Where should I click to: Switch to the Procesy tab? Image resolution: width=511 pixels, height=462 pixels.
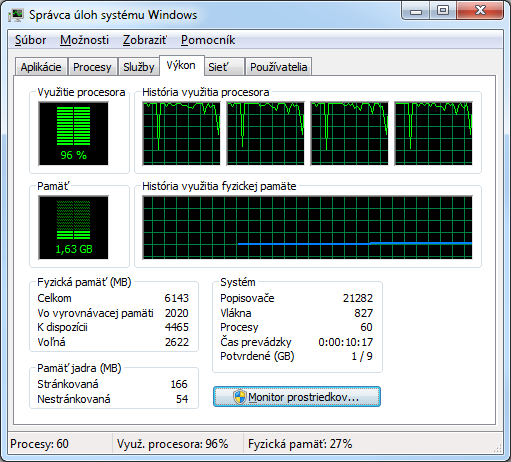coord(92,67)
